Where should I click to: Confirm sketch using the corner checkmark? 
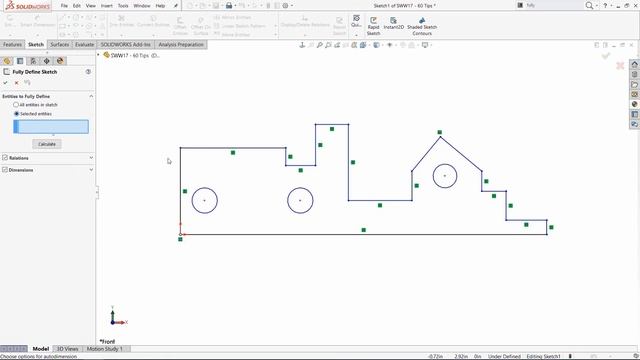tap(606, 56)
